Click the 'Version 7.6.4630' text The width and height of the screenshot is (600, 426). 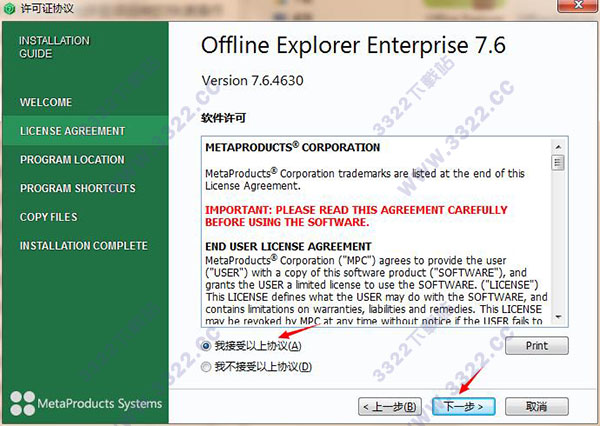click(x=253, y=80)
